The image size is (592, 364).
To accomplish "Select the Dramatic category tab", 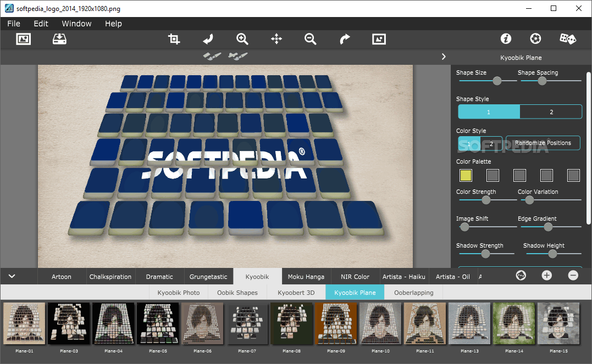I will pos(159,277).
